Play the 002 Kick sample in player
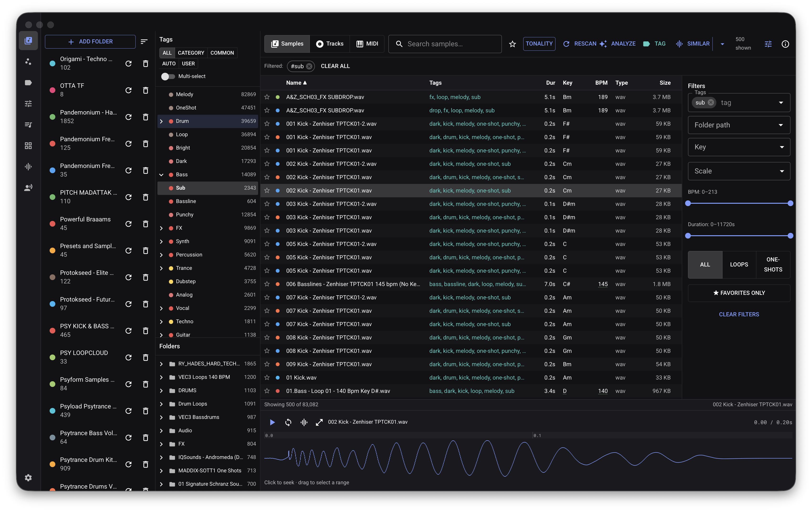 (272, 422)
